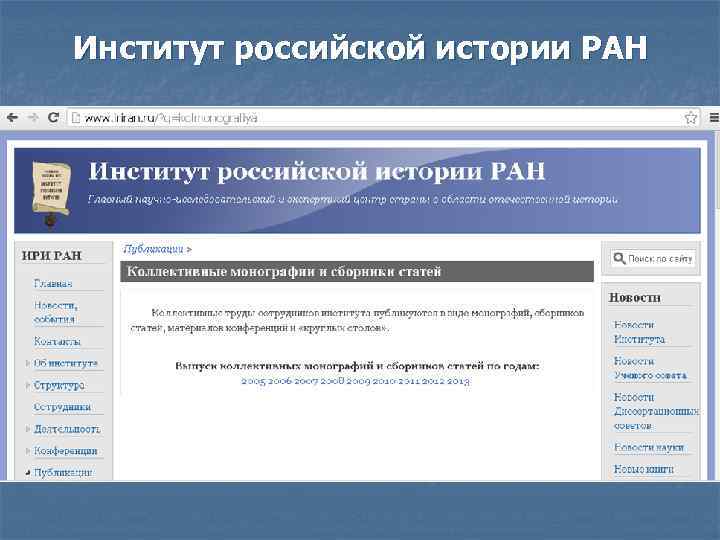Viewport: 720px width, 540px height.
Task: Click the 'Поиск по сайту' search field
Action: [653, 259]
